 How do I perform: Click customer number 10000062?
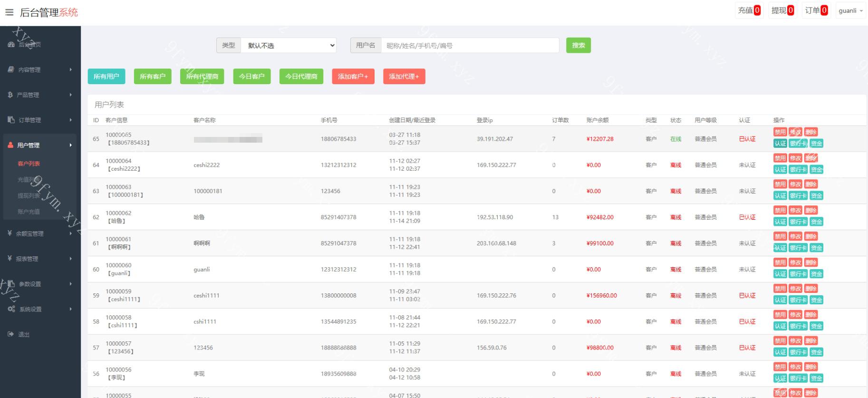(x=118, y=213)
